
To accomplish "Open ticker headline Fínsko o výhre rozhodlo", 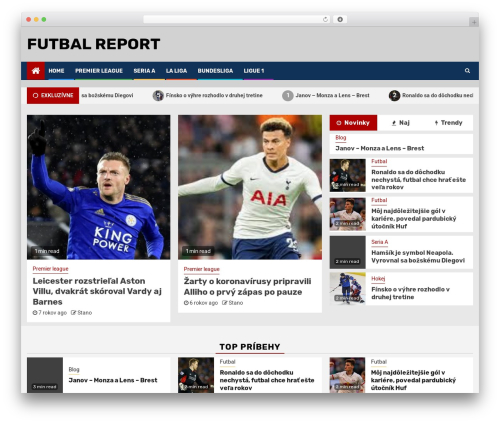I will (214, 95).
